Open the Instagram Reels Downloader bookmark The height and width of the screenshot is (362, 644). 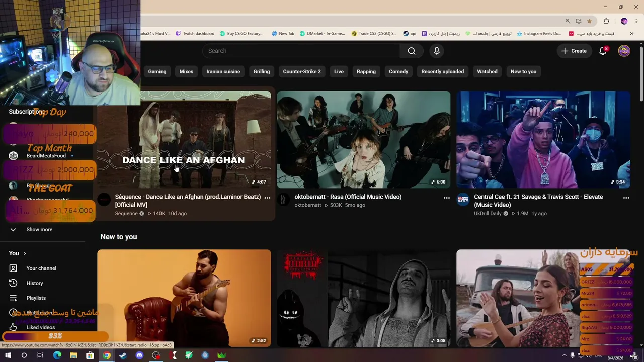click(x=539, y=34)
